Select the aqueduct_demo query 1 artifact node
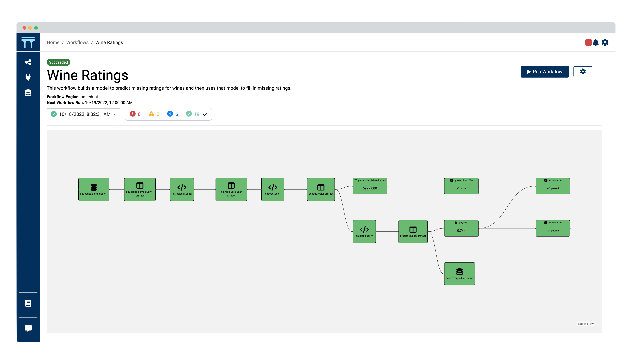The height and width of the screenshot is (364, 632). 140,189
